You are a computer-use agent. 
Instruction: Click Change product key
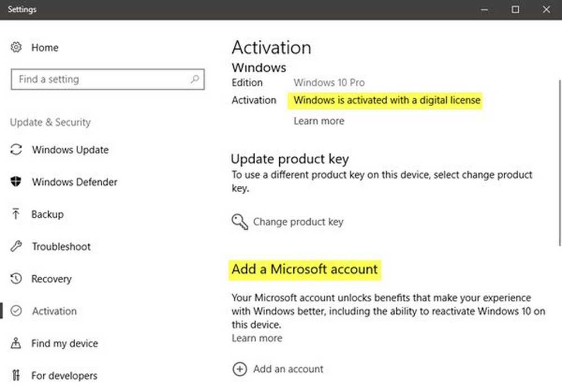tap(298, 222)
